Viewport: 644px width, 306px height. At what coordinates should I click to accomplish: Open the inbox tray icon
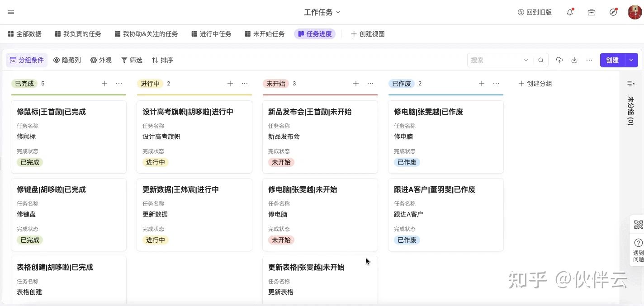click(592, 12)
